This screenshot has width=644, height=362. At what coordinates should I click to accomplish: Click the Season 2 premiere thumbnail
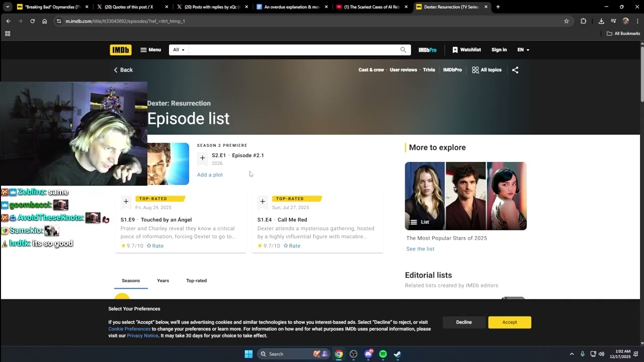tap(168, 164)
